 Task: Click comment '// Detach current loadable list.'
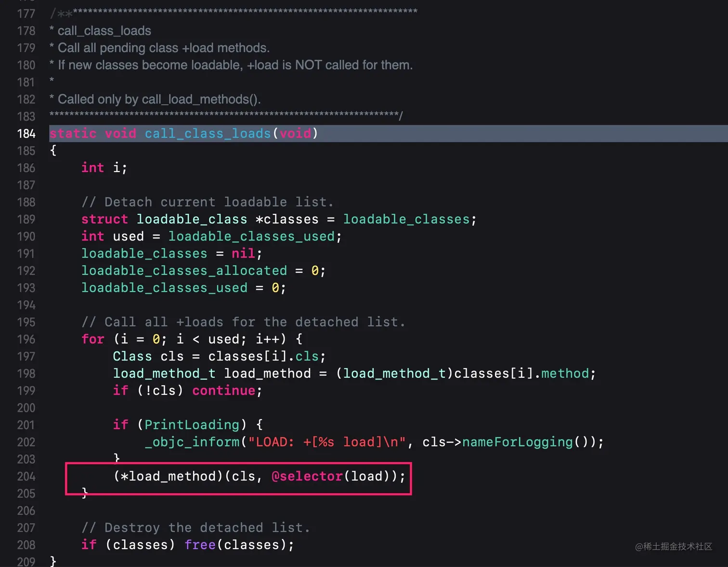pos(207,202)
